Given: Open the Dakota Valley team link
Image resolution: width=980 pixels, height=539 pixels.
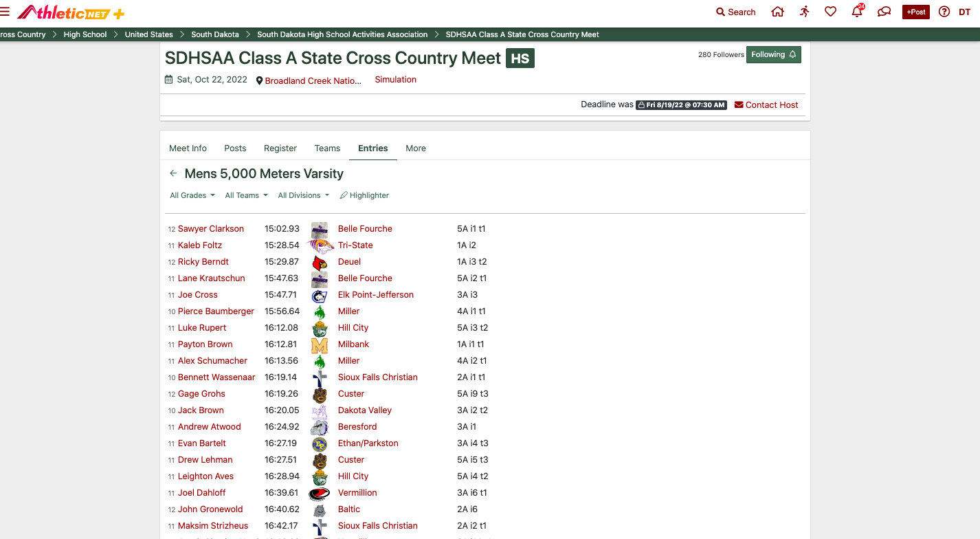Looking at the screenshot, I should coord(365,410).
